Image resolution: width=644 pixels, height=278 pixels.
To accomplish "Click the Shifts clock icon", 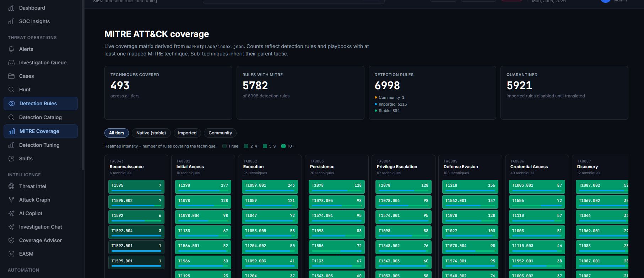I will pos(11,159).
